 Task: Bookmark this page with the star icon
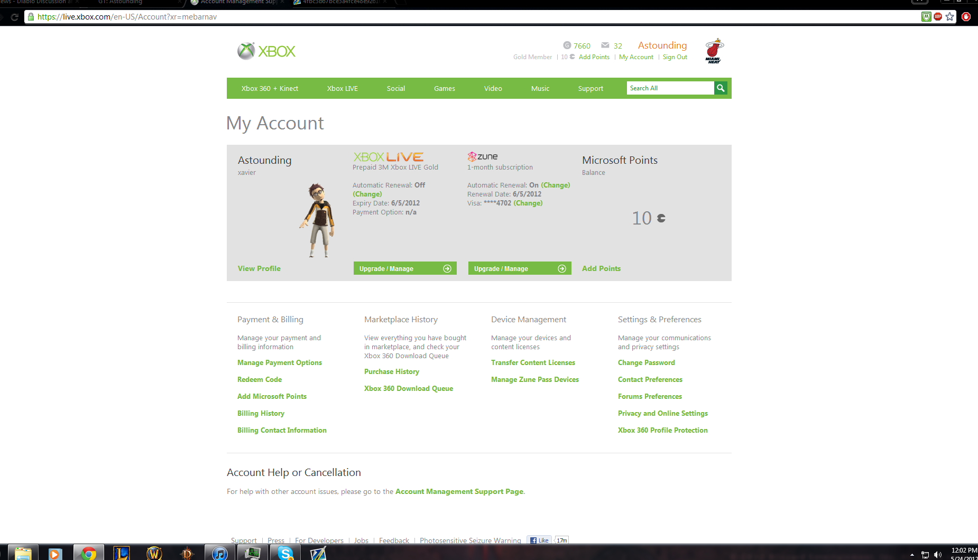[x=950, y=17]
